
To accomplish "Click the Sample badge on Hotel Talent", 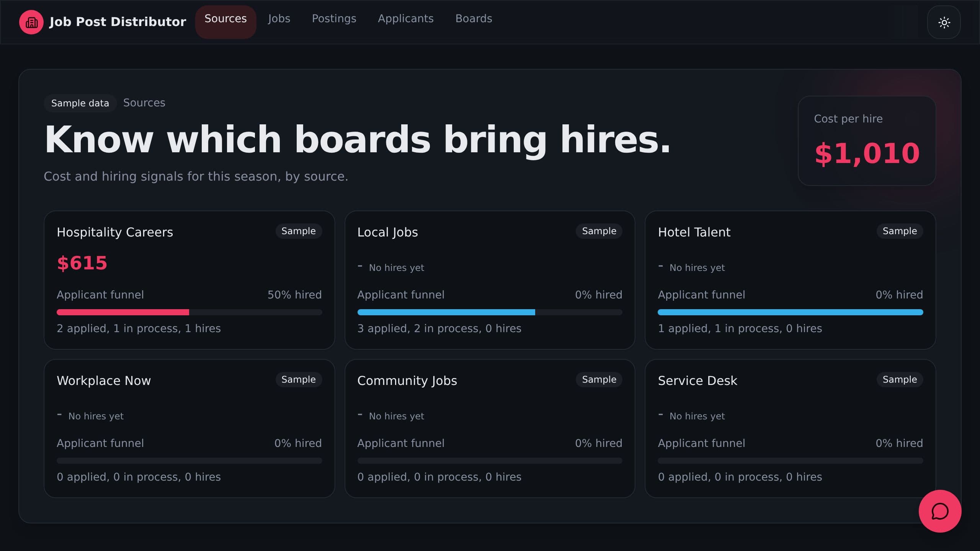I will tap(900, 231).
